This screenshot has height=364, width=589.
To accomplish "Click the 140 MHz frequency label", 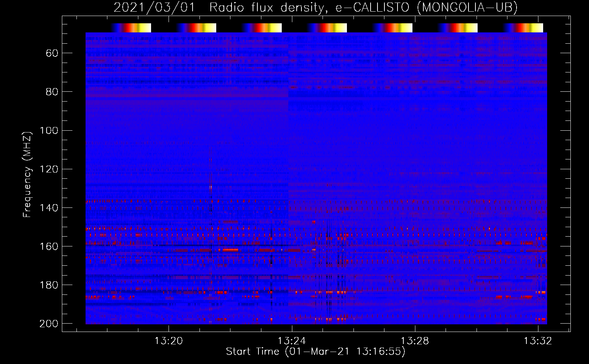I will [x=49, y=208].
